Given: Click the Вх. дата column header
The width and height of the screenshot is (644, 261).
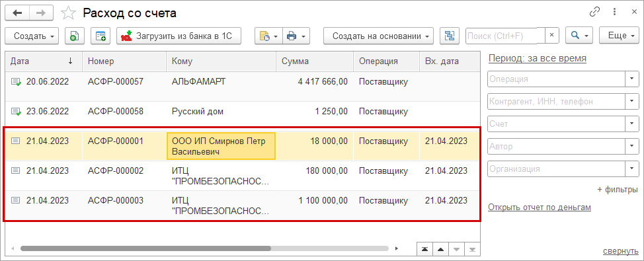Looking at the screenshot, I should (450, 61).
